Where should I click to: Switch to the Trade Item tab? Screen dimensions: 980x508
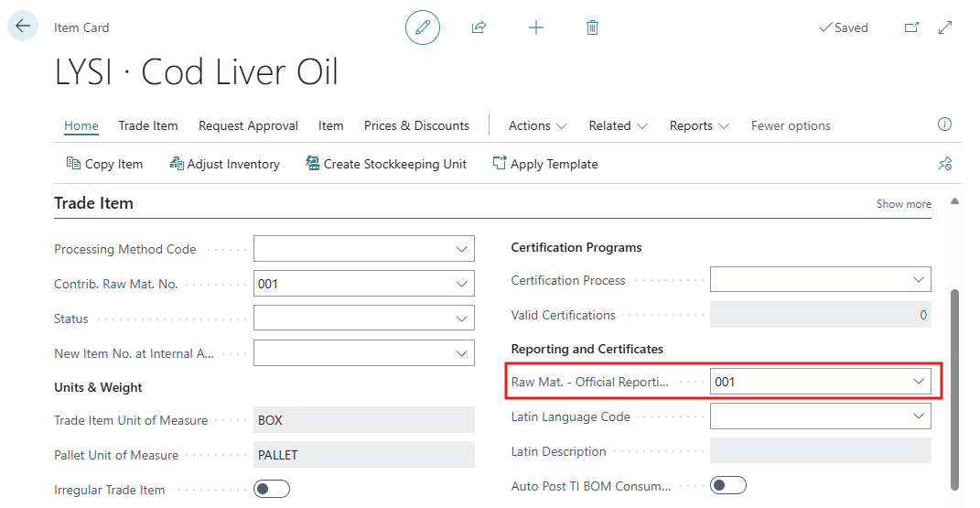(148, 125)
